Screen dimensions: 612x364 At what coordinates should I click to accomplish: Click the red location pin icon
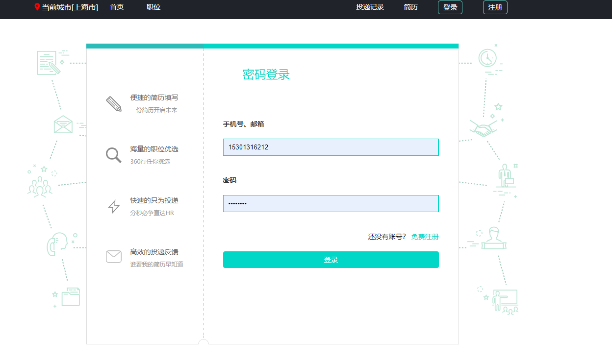pos(37,7)
